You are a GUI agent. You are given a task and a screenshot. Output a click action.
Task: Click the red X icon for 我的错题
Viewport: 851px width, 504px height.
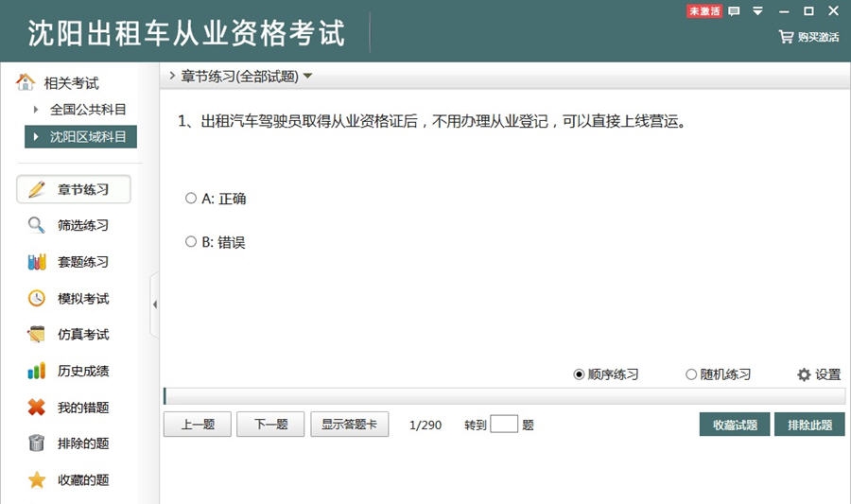coord(36,407)
